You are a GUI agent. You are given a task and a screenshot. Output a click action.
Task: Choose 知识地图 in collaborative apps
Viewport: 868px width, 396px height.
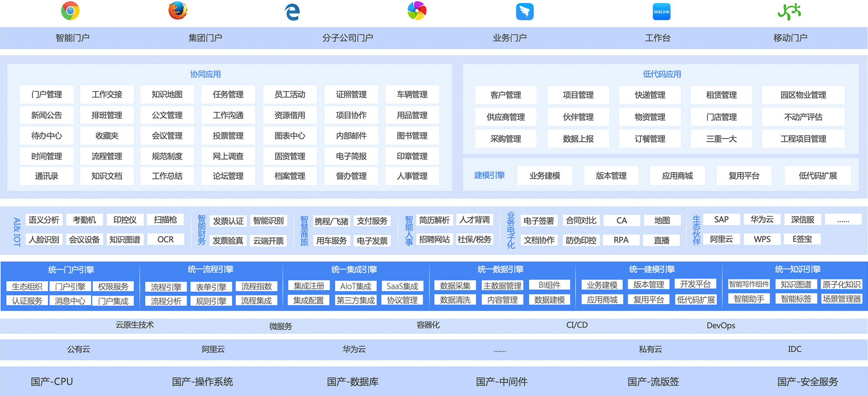(x=167, y=95)
